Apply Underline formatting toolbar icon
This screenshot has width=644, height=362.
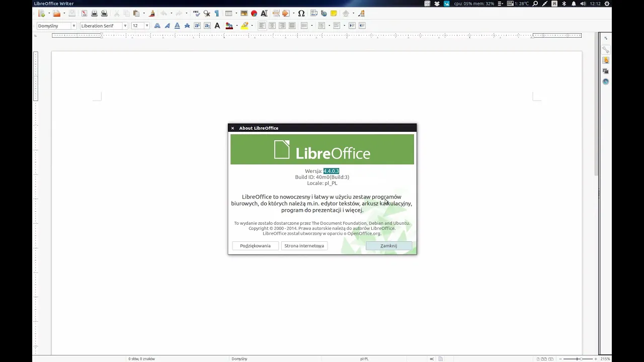(x=177, y=26)
